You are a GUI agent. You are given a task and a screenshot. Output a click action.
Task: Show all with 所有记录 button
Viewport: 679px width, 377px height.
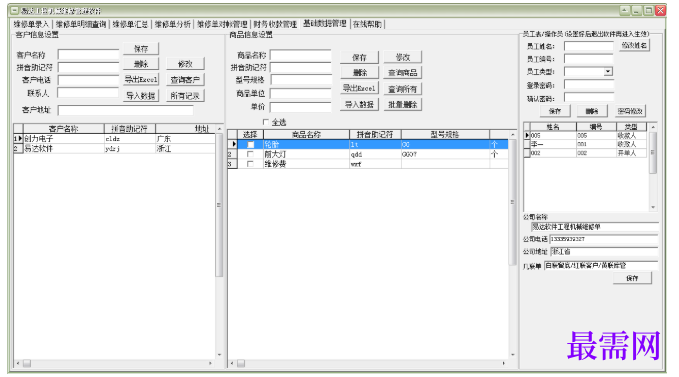[185, 96]
